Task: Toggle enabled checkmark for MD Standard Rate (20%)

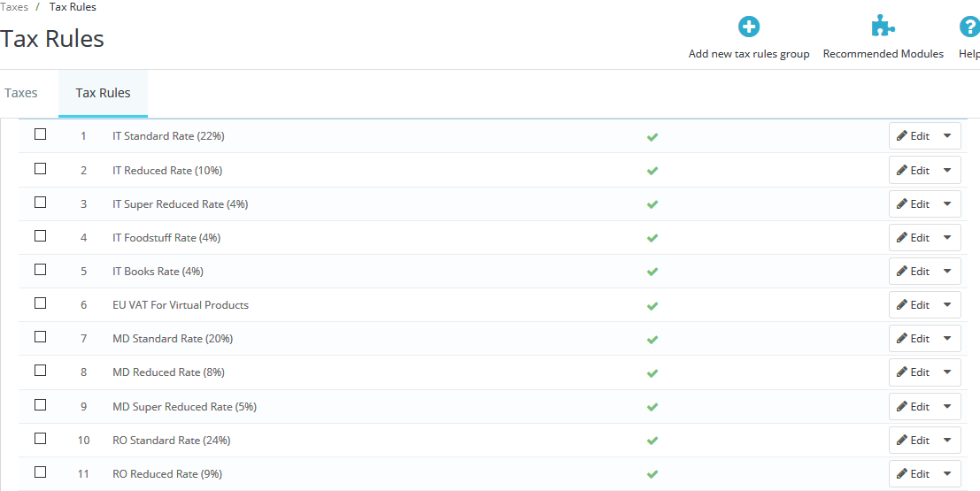Action: pyautogui.click(x=652, y=340)
